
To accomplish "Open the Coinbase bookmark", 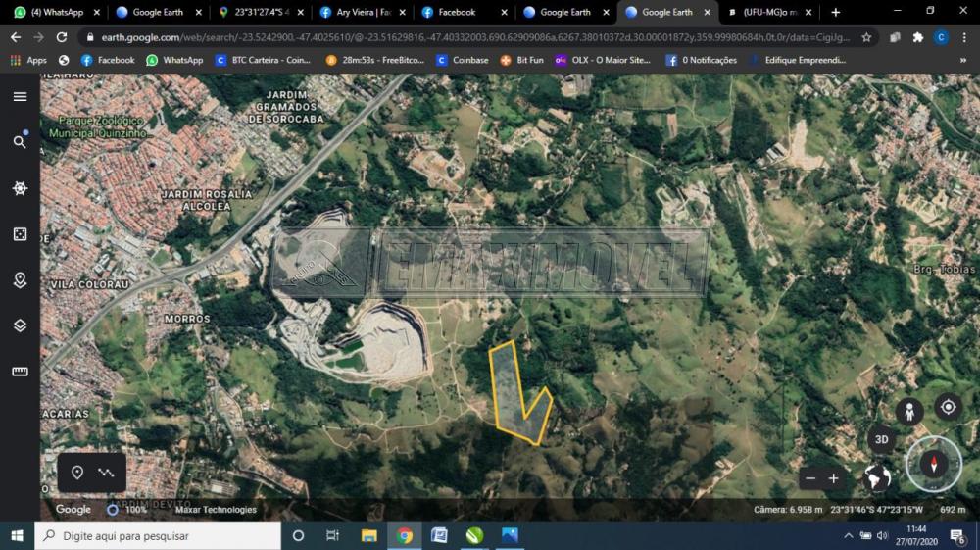I will (x=462, y=60).
